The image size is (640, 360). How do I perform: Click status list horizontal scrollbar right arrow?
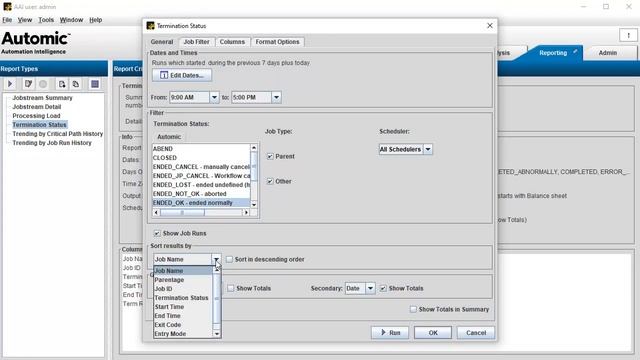pyautogui.click(x=246, y=212)
